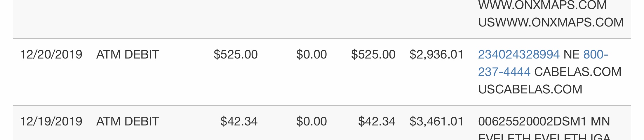644x140 pixels.
Task: Select the $3,461.01 balance amount
Action: pyautogui.click(x=436, y=121)
